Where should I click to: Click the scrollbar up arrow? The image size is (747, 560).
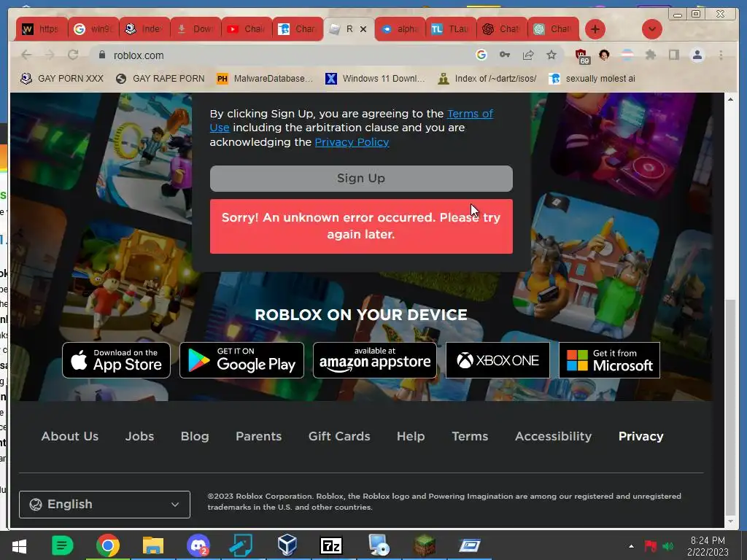click(x=730, y=99)
